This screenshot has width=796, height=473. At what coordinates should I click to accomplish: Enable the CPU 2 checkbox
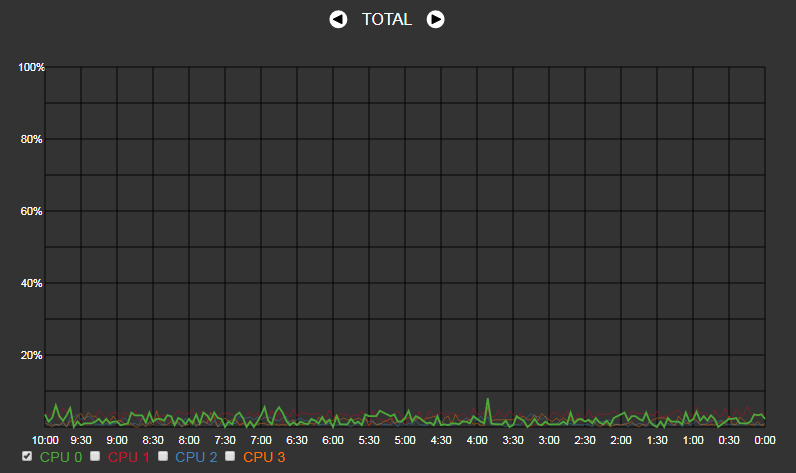[x=162, y=456]
